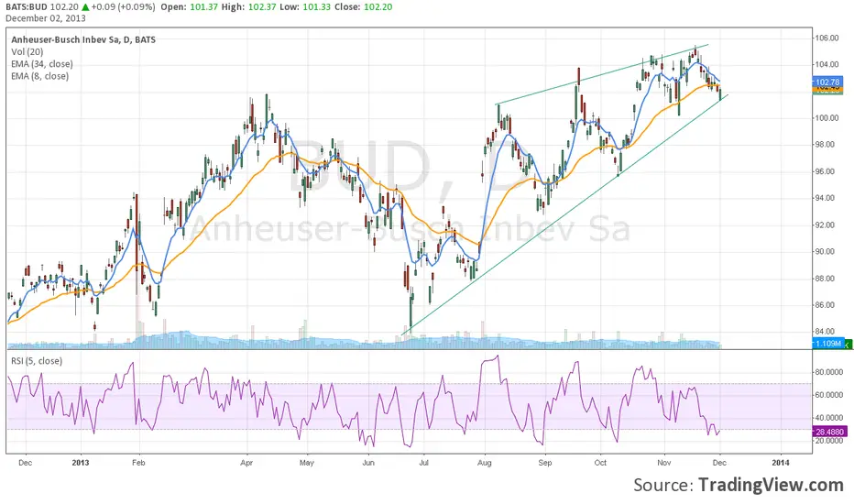Click the 94.00 price axis label
This screenshot has height=504, width=854.
tap(827, 198)
